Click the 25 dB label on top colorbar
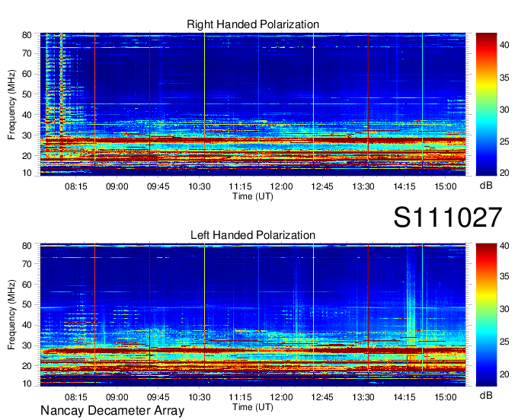 coord(504,142)
